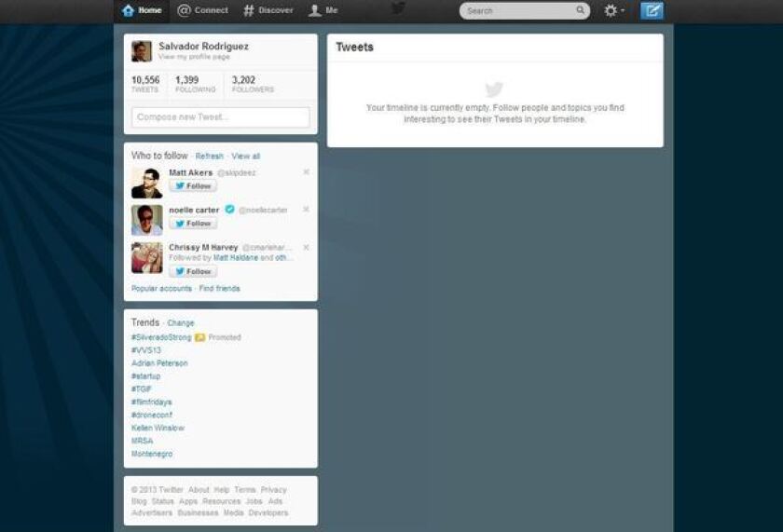Click Ads link in footer
The width and height of the screenshot is (783, 532).
coord(275,501)
